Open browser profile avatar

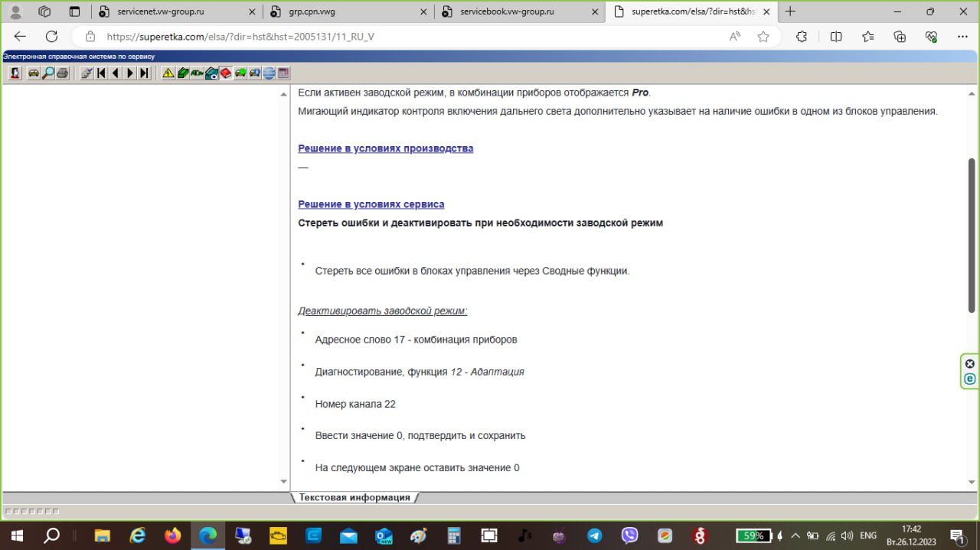click(15, 11)
